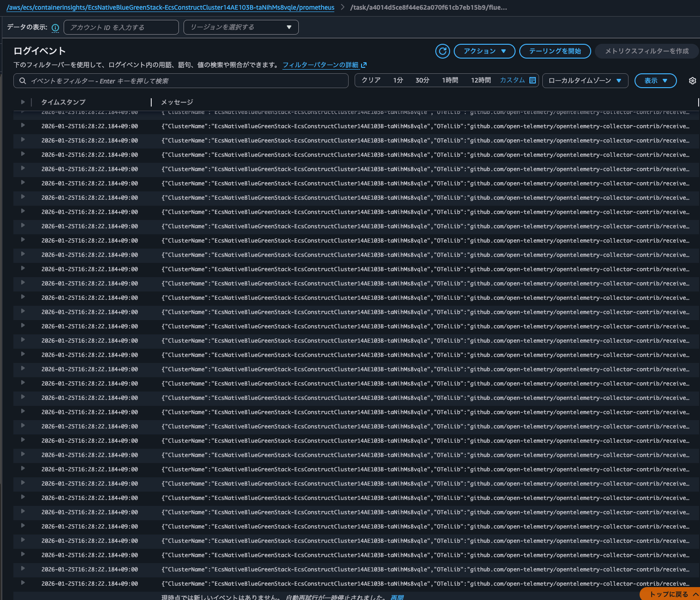Open the アクション dropdown menu

[x=485, y=51]
